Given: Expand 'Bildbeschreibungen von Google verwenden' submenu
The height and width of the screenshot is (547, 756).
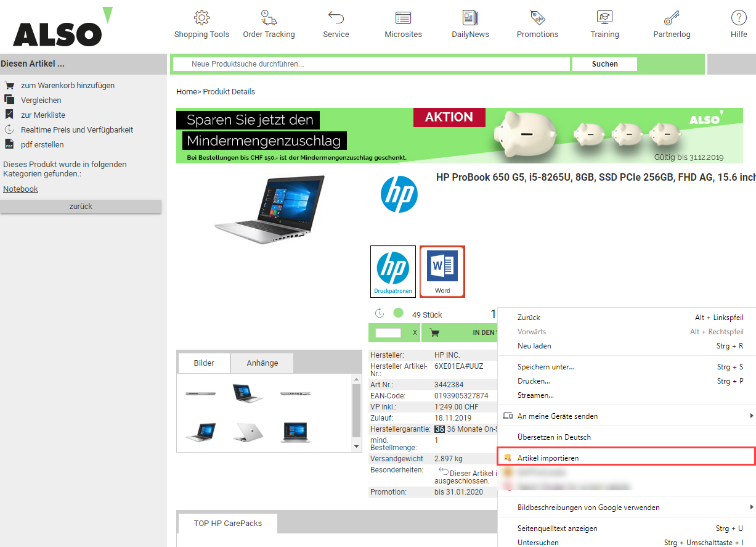Looking at the screenshot, I should 588,508.
